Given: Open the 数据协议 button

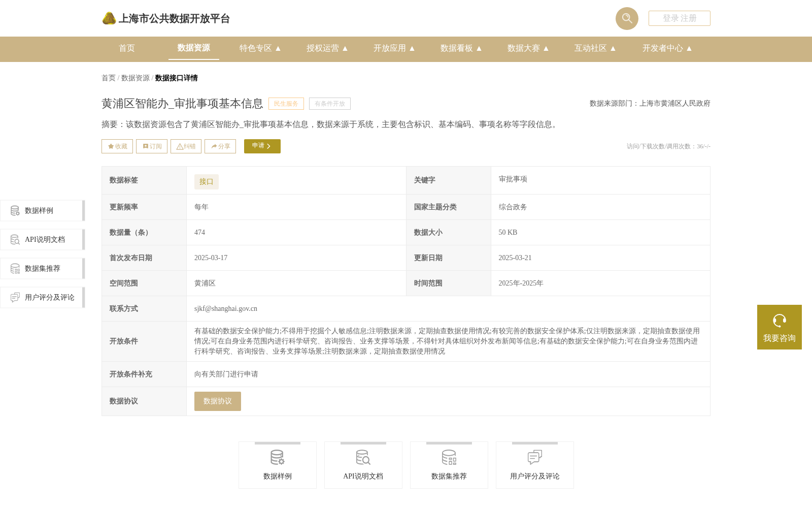Looking at the screenshot, I should click(x=218, y=401).
